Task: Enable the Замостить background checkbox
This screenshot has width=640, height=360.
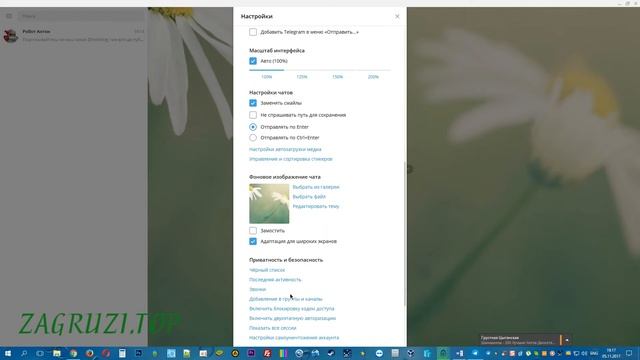Action: pos(253,231)
